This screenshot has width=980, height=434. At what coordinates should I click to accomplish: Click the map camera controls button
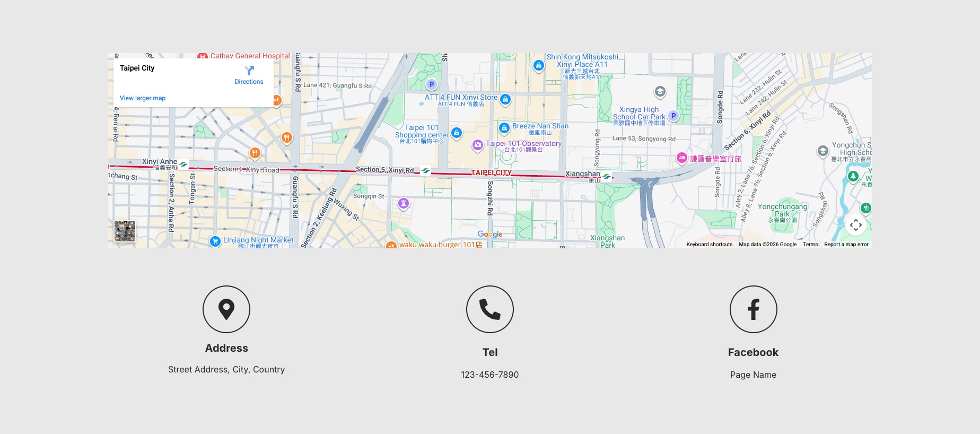[x=855, y=225]
